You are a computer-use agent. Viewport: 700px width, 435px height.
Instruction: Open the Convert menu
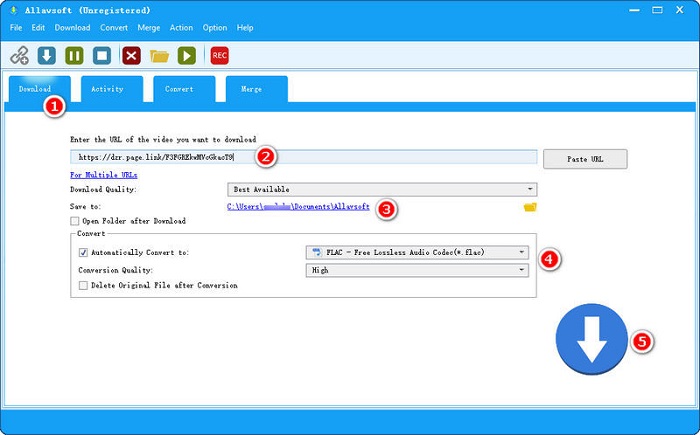pyautogui.click(x=114, y=28)
